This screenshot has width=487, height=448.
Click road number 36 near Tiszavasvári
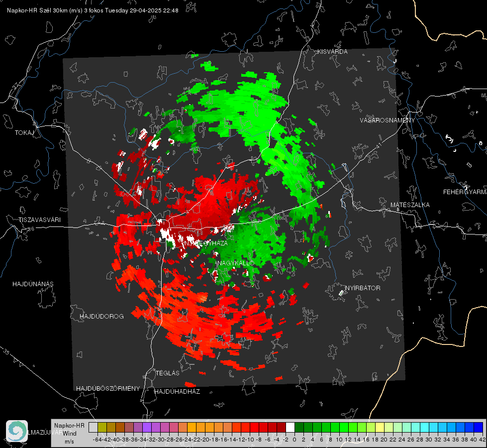click(31, 229)
